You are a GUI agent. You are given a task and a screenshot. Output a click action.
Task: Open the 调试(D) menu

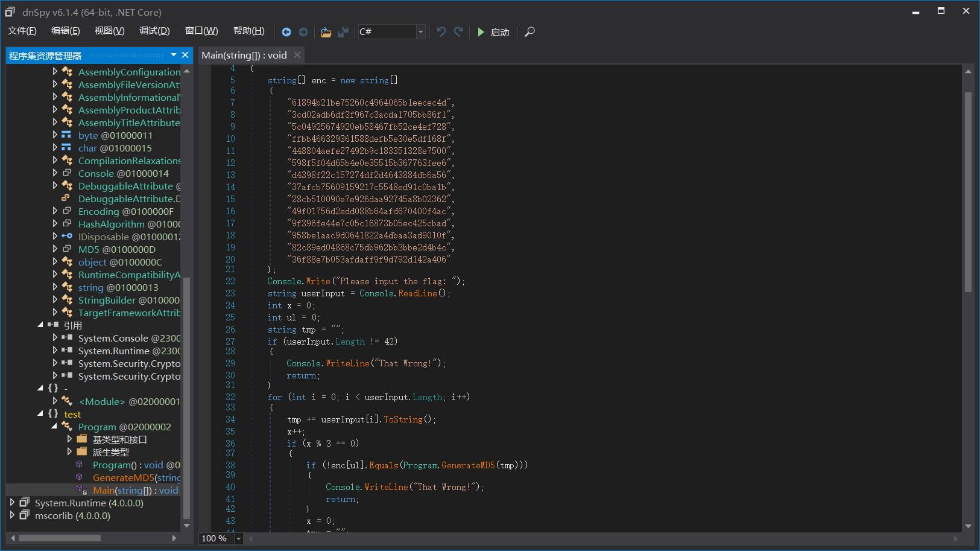click(x=154, y=31)
